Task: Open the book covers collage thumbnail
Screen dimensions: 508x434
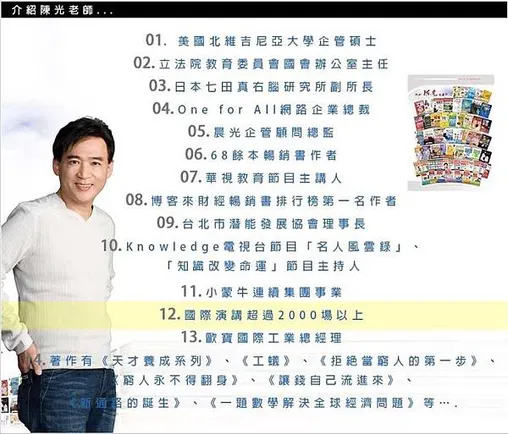Action: pos(451,133)
